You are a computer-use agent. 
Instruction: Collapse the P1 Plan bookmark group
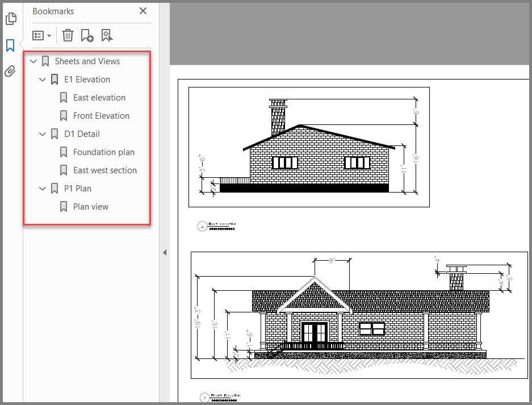[43, 189]
